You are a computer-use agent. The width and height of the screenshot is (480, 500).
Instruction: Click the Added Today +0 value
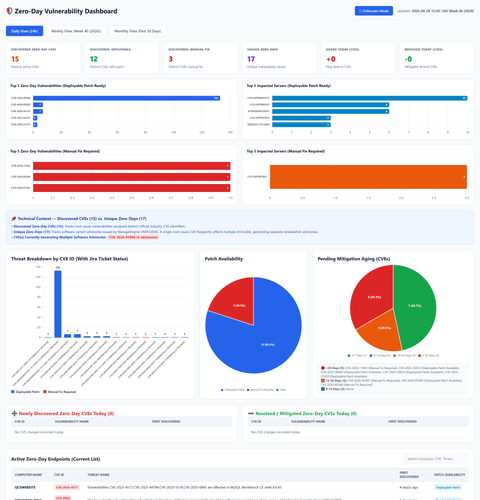point(331,59)
